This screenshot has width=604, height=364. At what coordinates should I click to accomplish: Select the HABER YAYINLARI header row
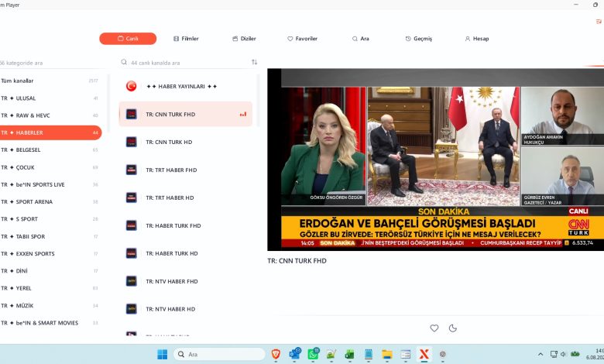(186, 86)
